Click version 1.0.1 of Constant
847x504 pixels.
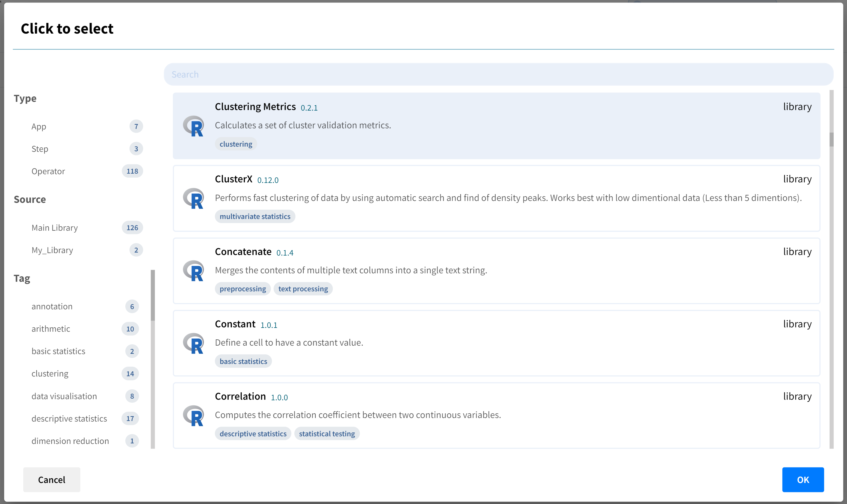(269, 325)
